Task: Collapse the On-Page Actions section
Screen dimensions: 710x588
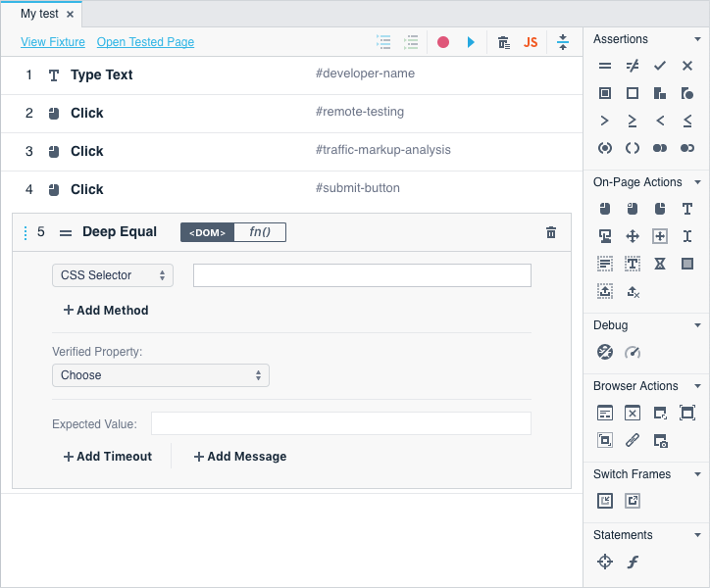Action: [698, 182]
